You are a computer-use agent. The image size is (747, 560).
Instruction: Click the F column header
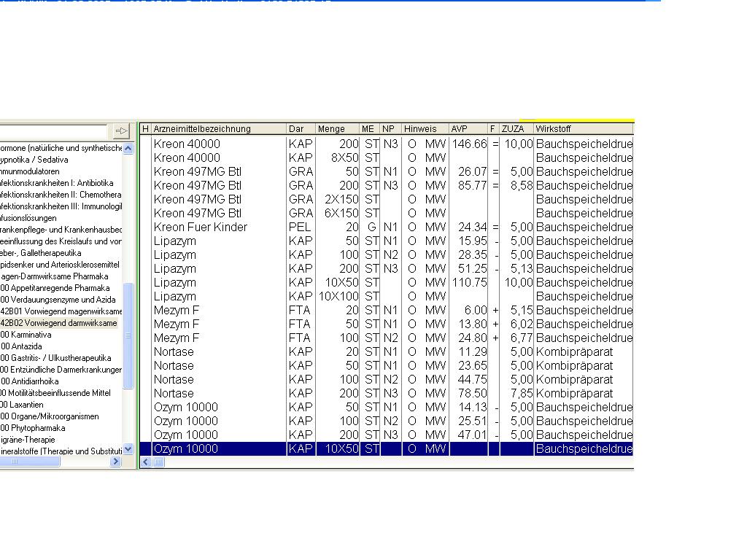[494, 128]
